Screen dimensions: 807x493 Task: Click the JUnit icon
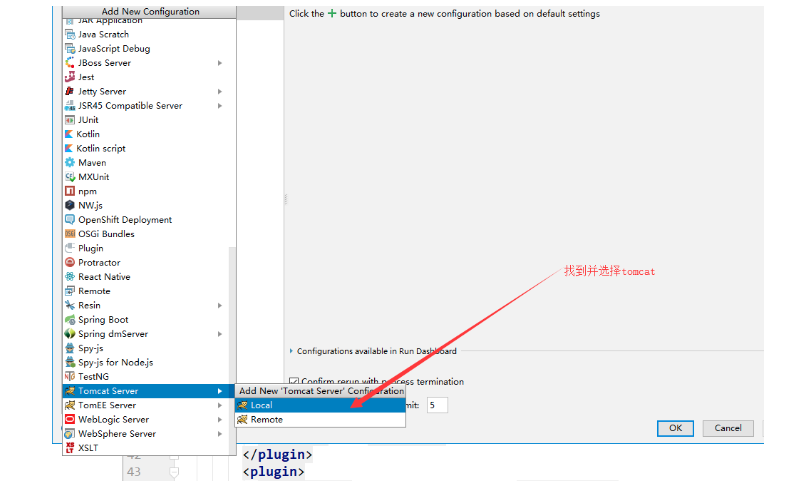(70, 120)
